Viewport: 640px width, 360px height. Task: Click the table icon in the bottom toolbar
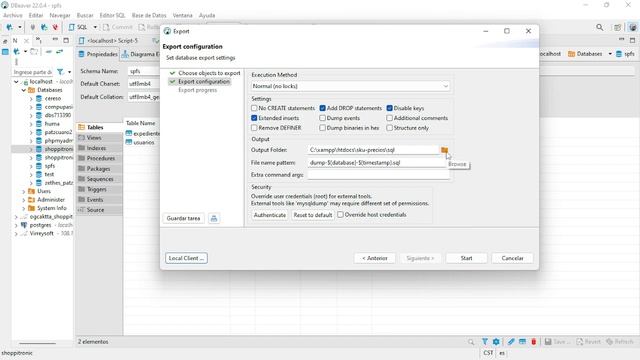(522, 342)
